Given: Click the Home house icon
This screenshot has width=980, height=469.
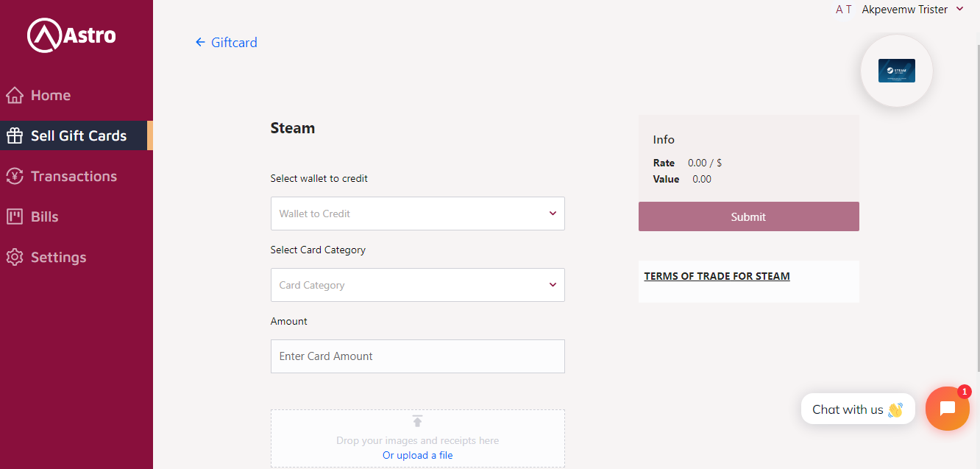Looking at the screenshot, I should click(15, 95).
